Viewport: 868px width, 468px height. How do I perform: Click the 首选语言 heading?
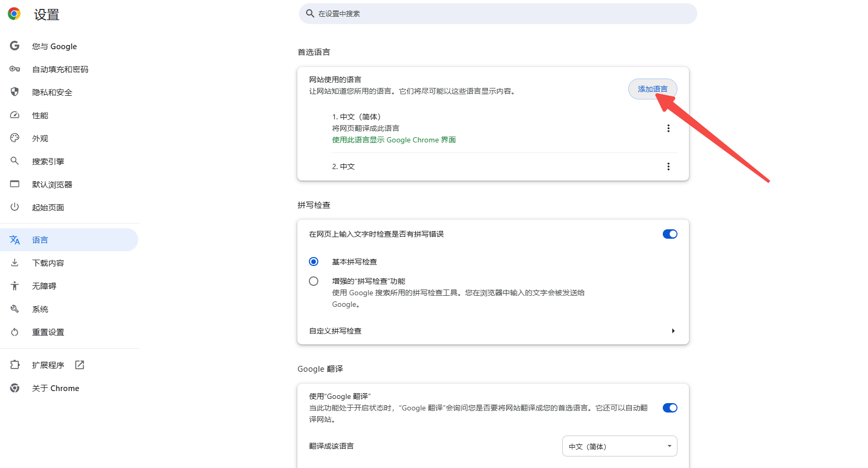coord(314,52)
